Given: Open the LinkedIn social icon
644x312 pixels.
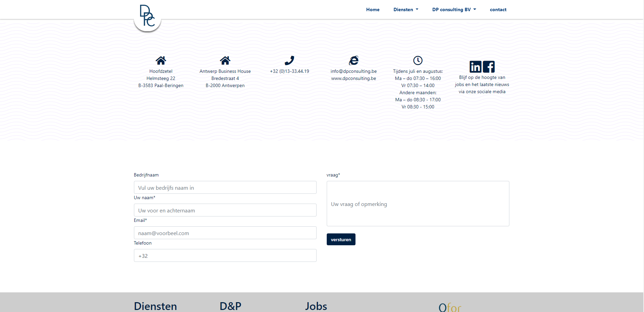Looking at the screenshot, I should click(x=476, y=67).
